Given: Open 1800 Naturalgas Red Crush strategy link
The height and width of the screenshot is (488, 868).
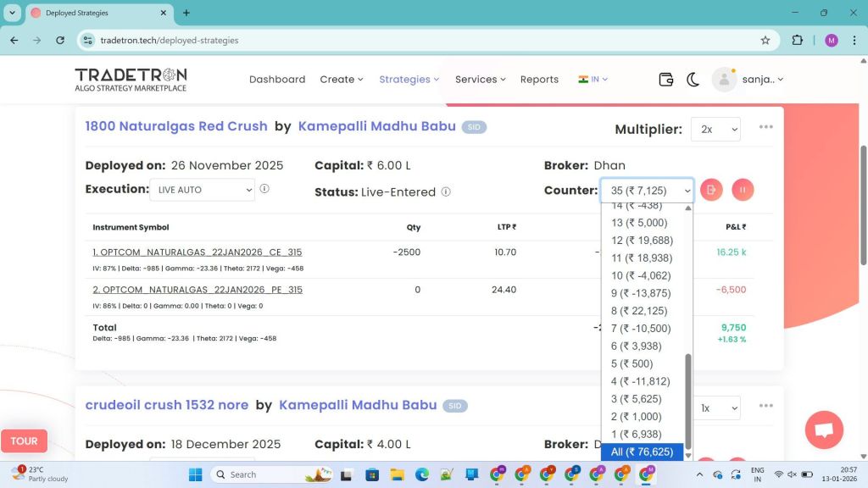Looking at the screenshot, I should [176, 126].
